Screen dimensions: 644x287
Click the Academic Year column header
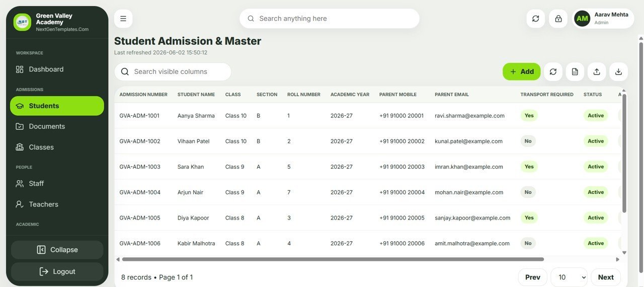(x=350, y=95)
